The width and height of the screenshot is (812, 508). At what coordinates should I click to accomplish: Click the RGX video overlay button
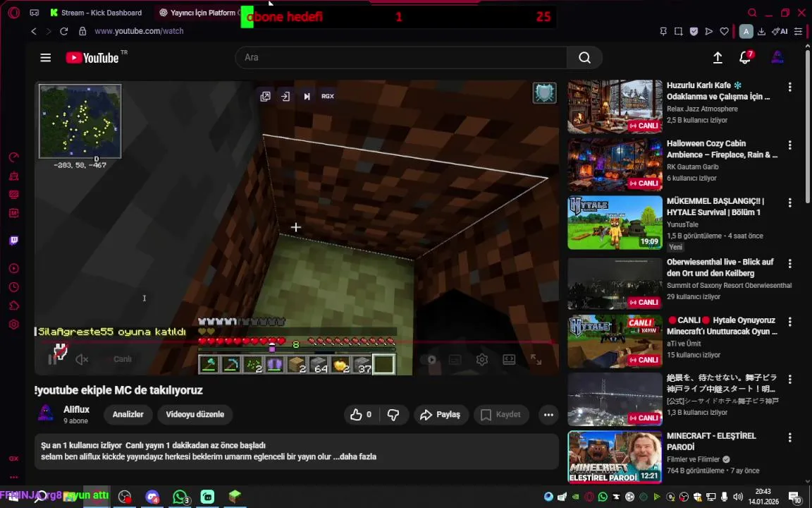point(328,97)
